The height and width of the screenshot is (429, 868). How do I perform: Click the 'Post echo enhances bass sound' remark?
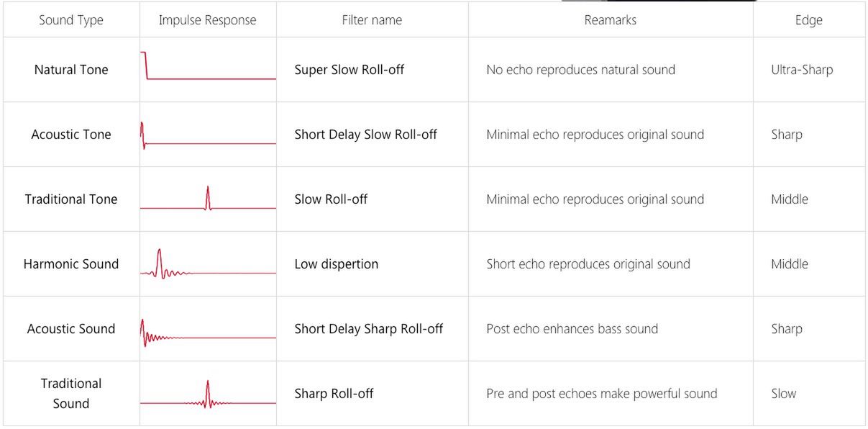click(x=572, y=329)
